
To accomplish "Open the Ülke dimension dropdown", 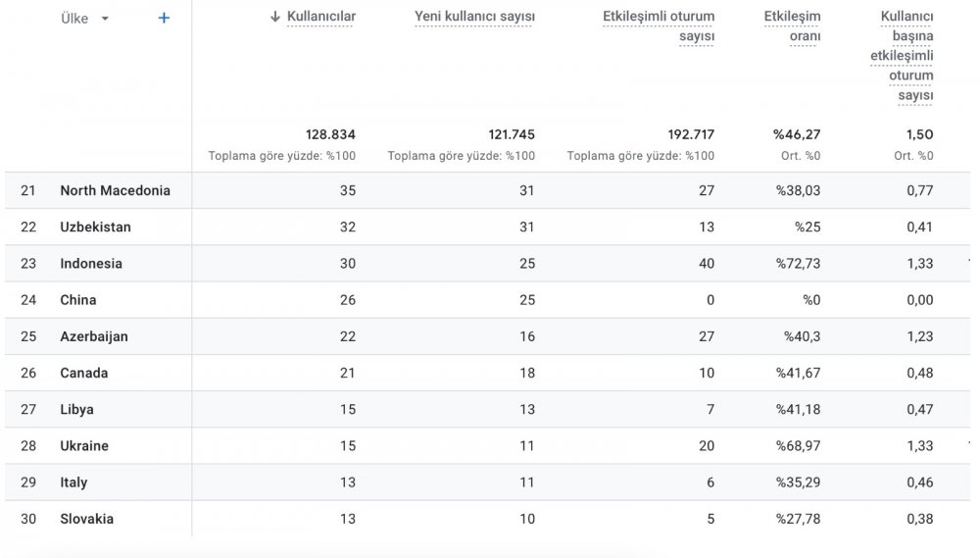I will point(85,19).
